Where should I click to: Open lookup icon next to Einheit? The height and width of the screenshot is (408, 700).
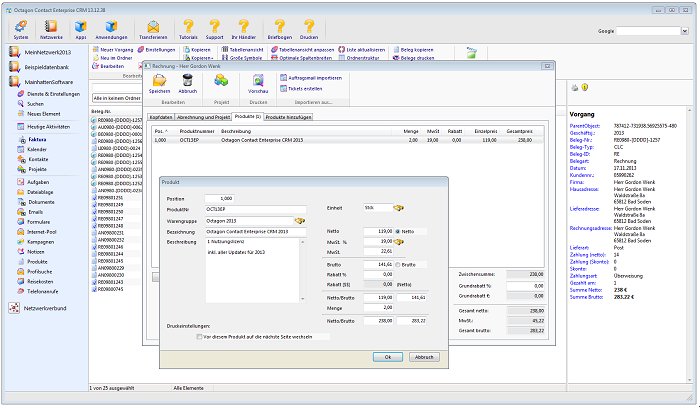(398, 208)
